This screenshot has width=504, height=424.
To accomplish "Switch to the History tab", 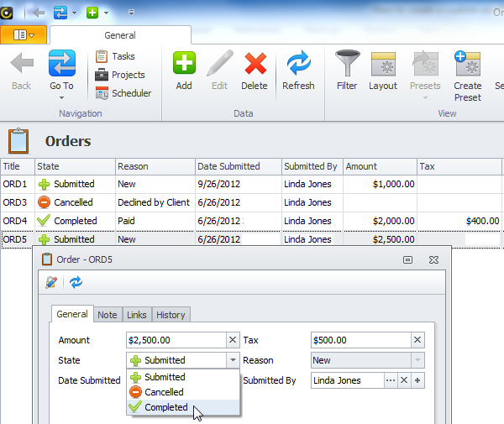I will click(x=171, y=315).
